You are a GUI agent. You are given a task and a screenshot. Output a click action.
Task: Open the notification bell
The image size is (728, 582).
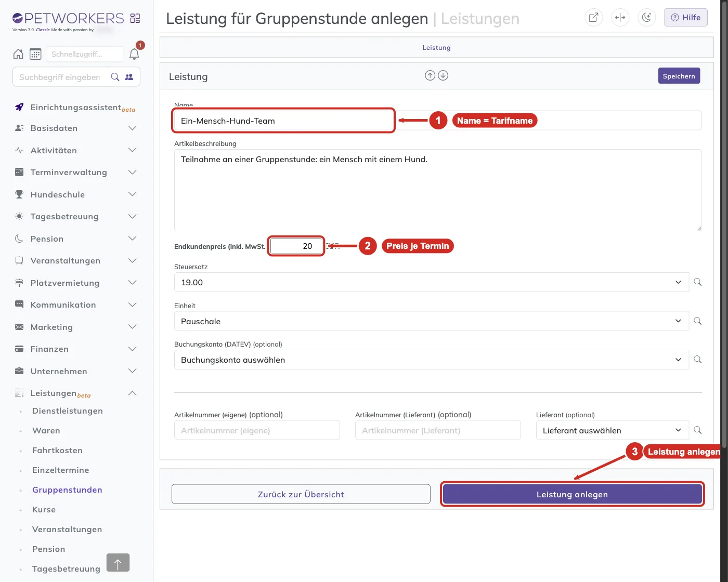[x=134, y=54]
